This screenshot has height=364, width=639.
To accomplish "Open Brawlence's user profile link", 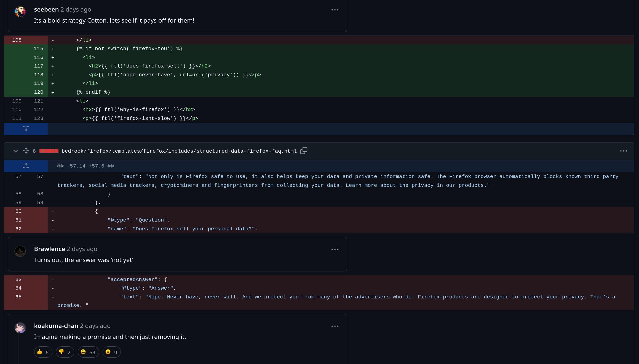I will [49, 249].
